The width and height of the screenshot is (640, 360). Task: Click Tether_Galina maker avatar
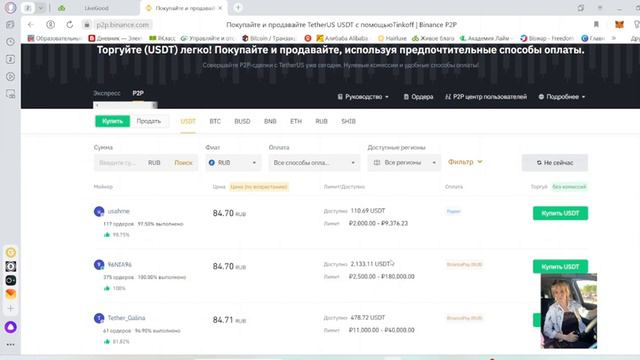coord(99,318)
